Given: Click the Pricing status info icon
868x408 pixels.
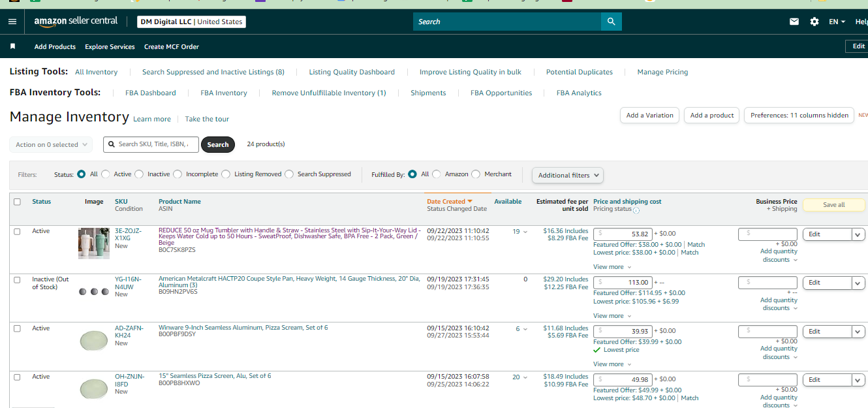Looking at the screenshot, I should tap(636, 210).
